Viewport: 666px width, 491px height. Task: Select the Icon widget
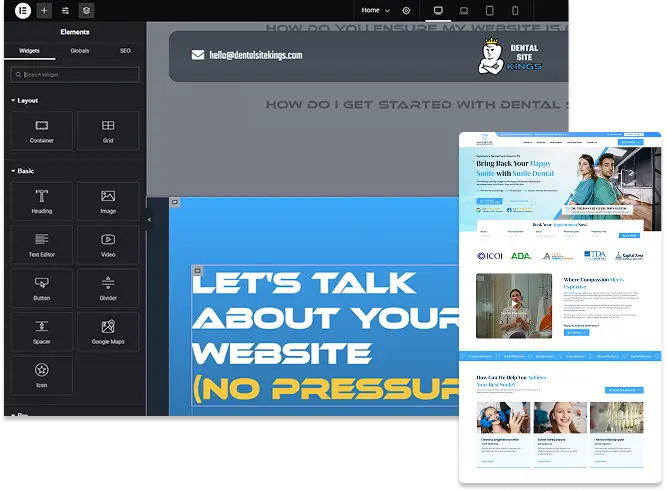(42, 375)
